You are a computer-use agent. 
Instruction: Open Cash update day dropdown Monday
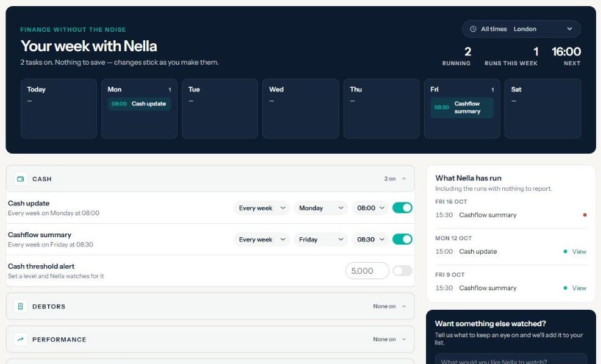click(x=321, y=208)
